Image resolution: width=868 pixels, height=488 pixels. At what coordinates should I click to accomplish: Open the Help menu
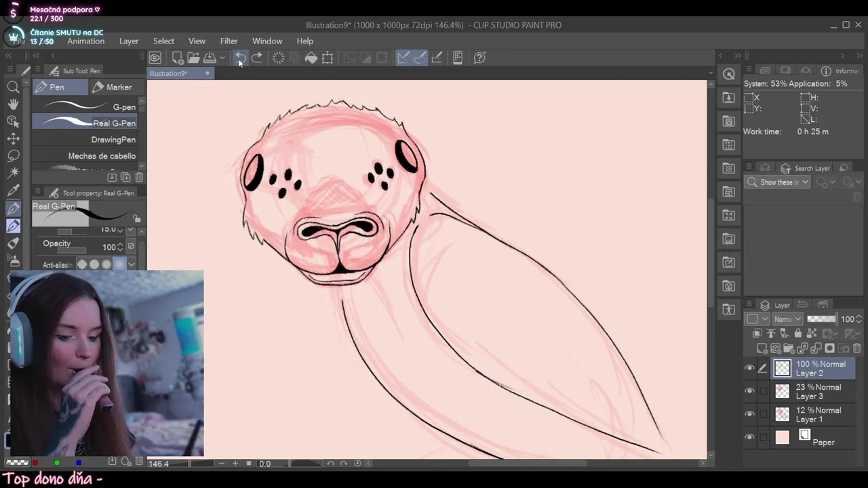click(x=305, y=41)
